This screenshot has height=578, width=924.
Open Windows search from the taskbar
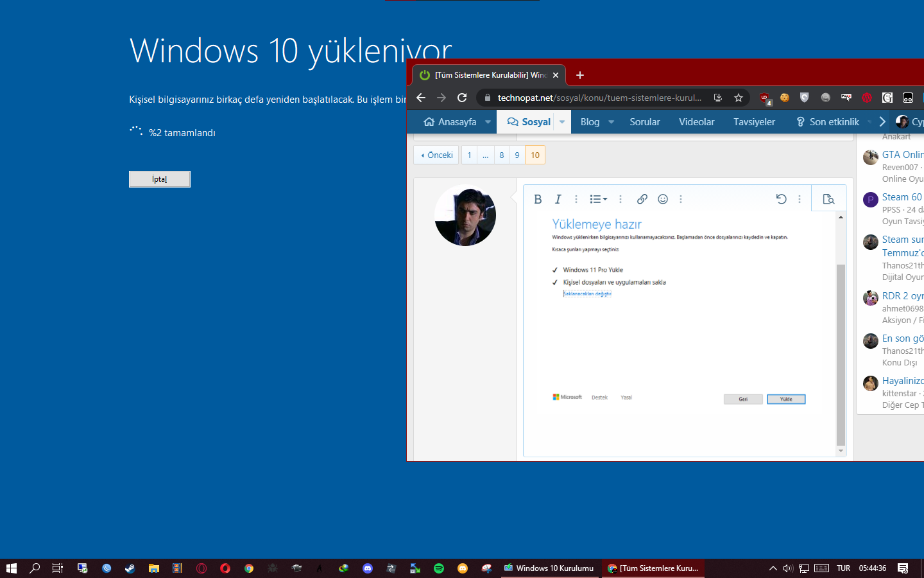point(35,568)
